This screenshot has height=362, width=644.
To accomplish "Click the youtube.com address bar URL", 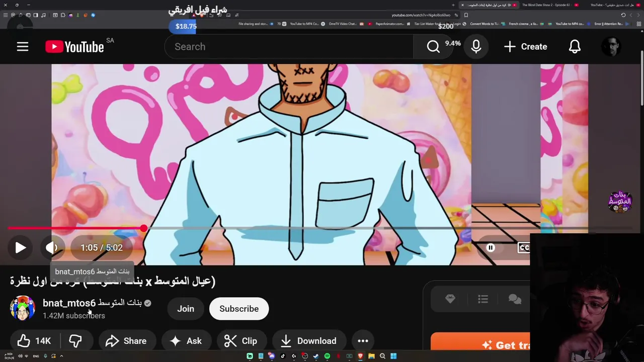I will click(421, 15).
